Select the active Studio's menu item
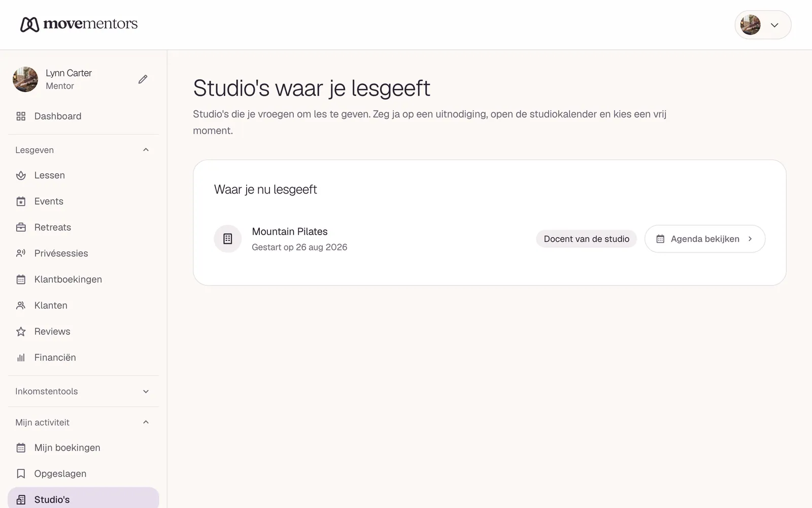 tap(83, 498)
